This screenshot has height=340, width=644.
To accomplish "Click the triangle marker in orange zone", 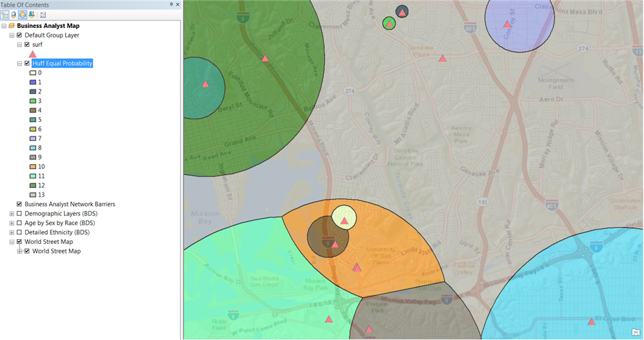I will point(356,268).
